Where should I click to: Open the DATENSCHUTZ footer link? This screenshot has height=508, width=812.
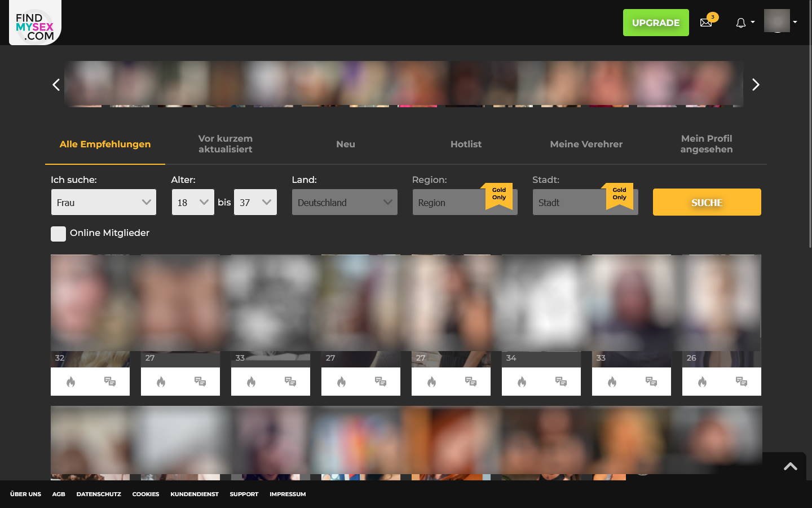pyautogui.click(x=99, y=494)
